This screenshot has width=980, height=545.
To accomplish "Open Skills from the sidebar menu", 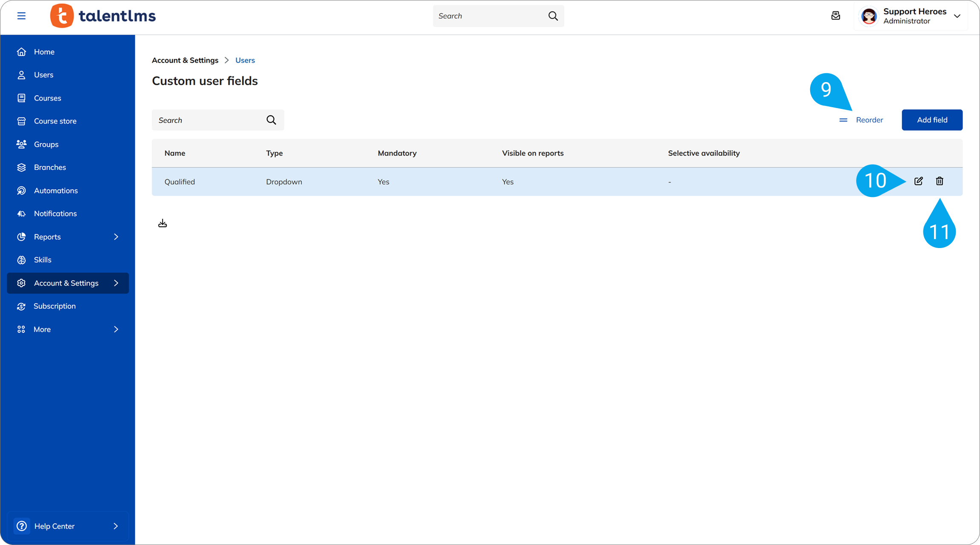I will pos(43,260).
